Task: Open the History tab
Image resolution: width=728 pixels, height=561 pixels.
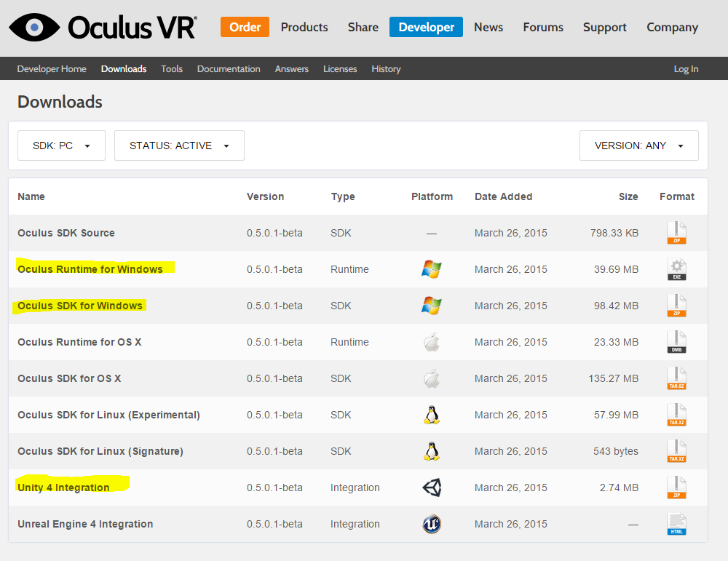Action: point(386,68)
